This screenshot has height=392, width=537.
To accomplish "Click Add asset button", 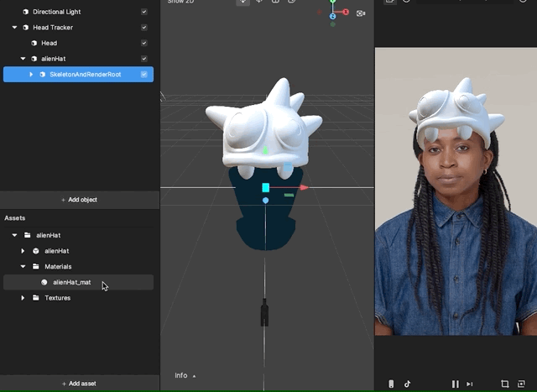I will click(80, 384).
